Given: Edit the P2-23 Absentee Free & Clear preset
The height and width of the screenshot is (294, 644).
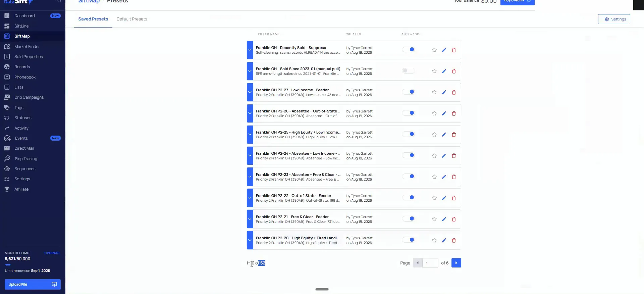Looking at the screenshot, I should pos(444,177).
